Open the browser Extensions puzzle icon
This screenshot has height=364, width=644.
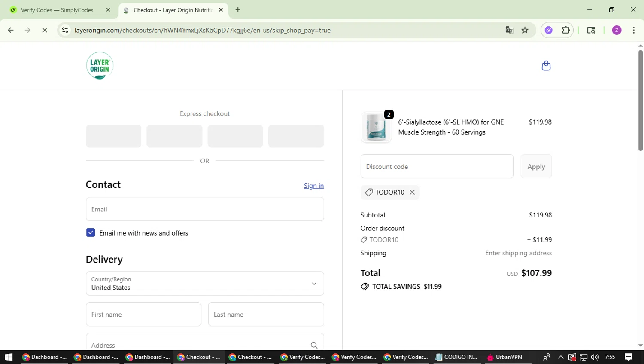click(566, 30)
